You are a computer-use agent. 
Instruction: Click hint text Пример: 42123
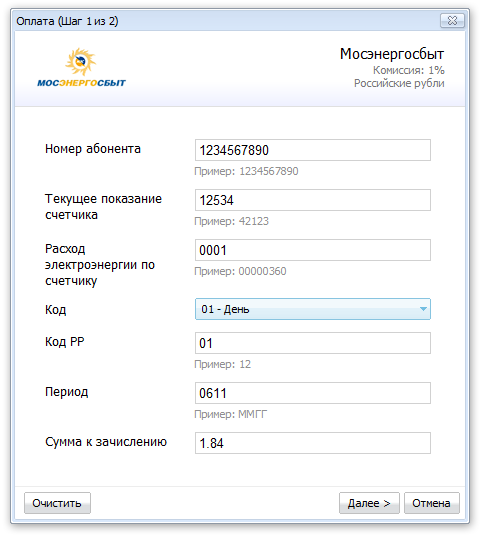pos(232,221)
